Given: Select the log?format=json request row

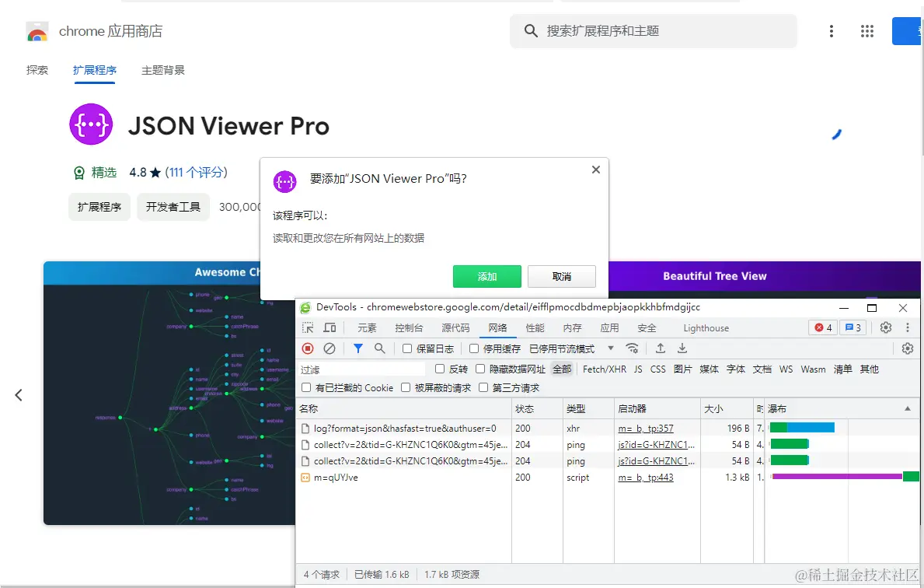Looking at the screenshot, I should 607,429.
